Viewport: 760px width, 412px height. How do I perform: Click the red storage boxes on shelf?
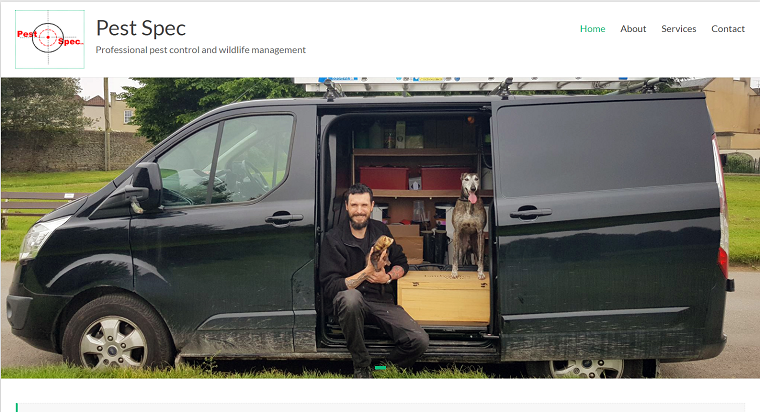pos(413,178)
